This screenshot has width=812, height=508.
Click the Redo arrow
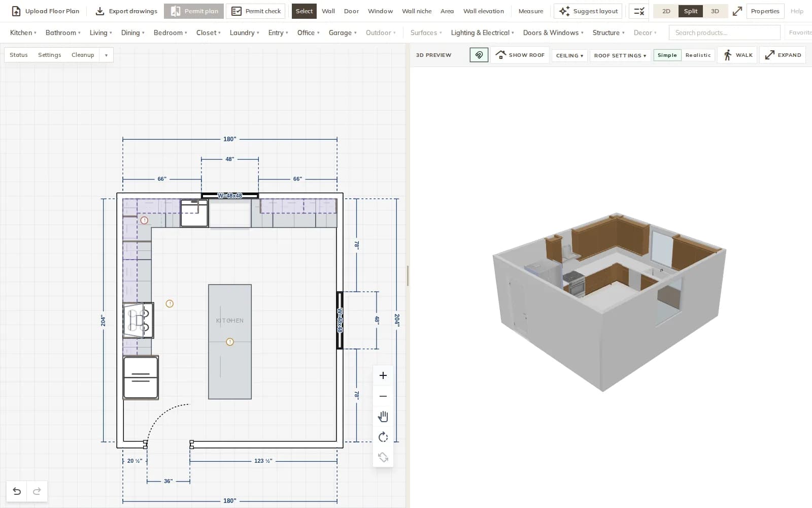(x=37, y=491)
